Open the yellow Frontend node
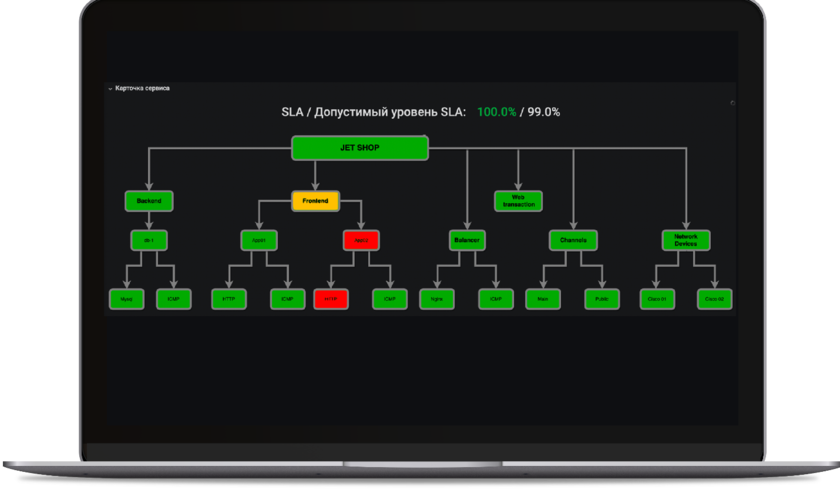 (x=316, y=201)
